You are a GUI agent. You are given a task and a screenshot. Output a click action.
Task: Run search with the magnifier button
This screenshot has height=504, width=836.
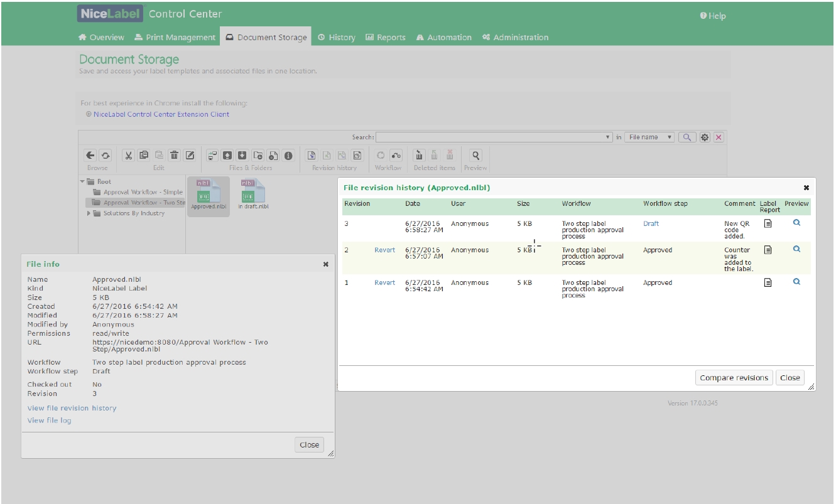[688, 137]
